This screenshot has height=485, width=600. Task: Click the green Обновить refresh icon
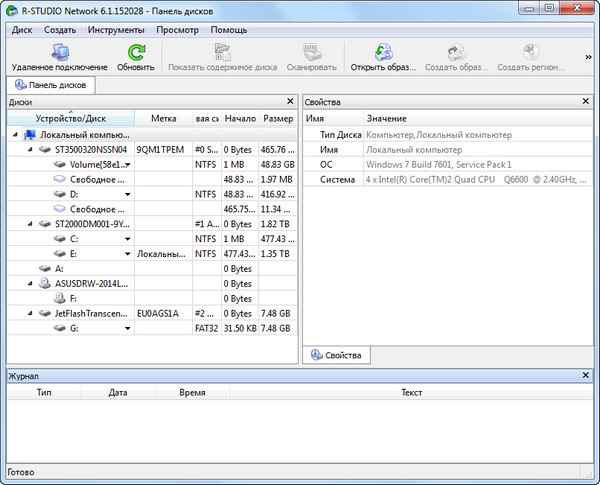pos(135,52)
